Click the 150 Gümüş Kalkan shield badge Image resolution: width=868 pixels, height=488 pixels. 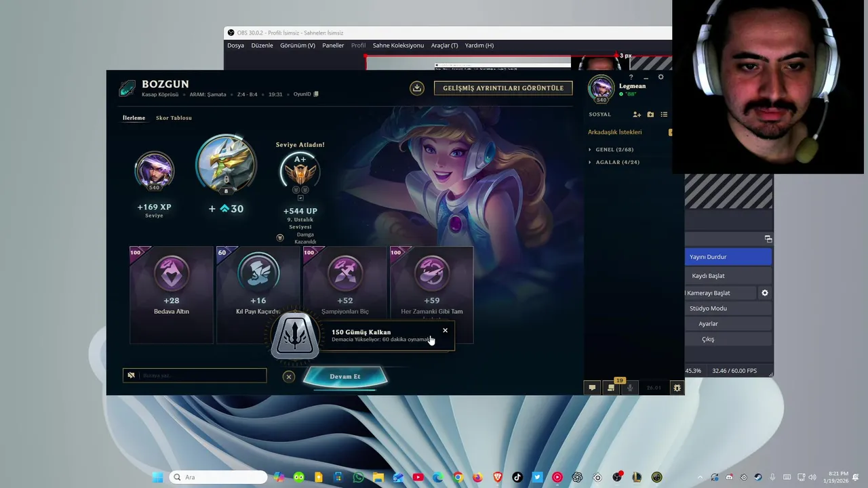click(295, 335)
